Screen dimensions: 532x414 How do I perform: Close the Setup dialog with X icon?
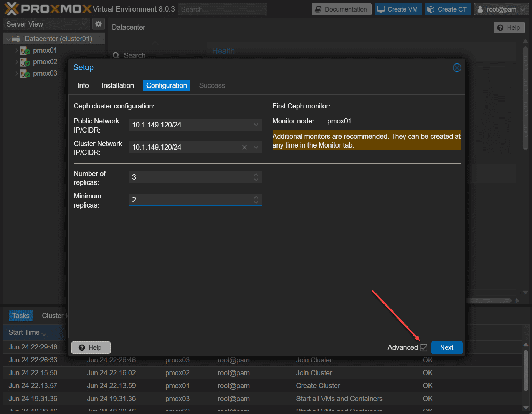pyautogui.click(x=457, y=68)
